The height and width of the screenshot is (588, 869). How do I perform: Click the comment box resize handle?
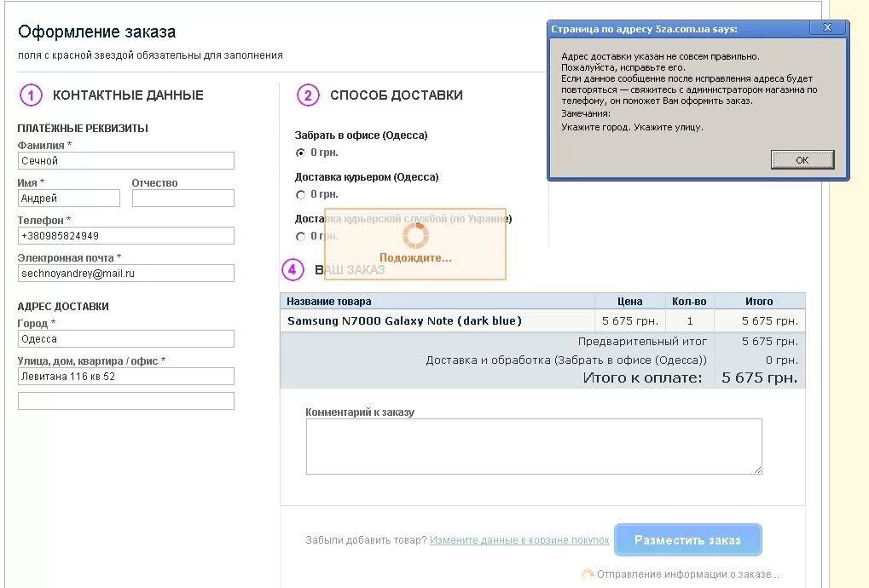click(757, 470)
